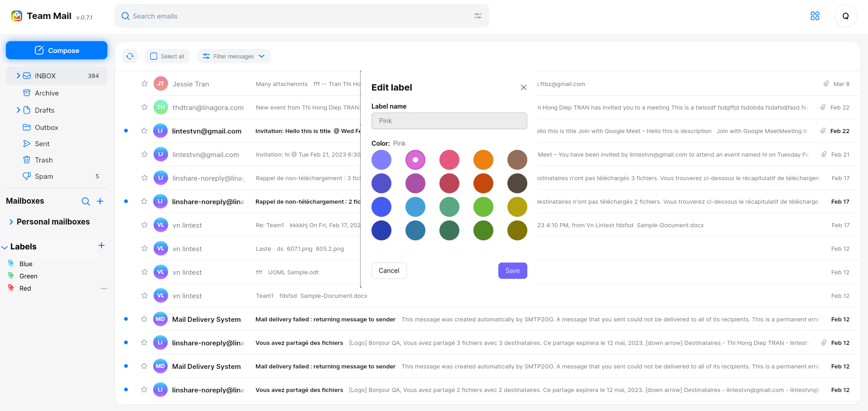Viewport: 868px width, 411px height.
Task: Star the thdtran@linagora.com email
Action: [x=144, y=107]
